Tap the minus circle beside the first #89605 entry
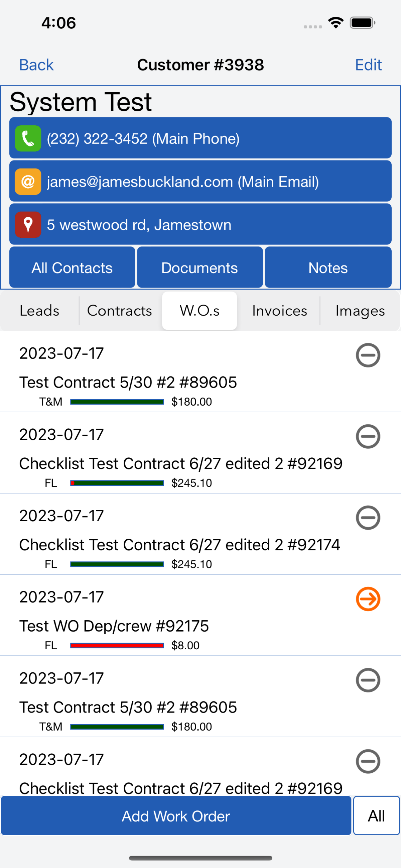 pyautogui.click(x=368, y=355)
